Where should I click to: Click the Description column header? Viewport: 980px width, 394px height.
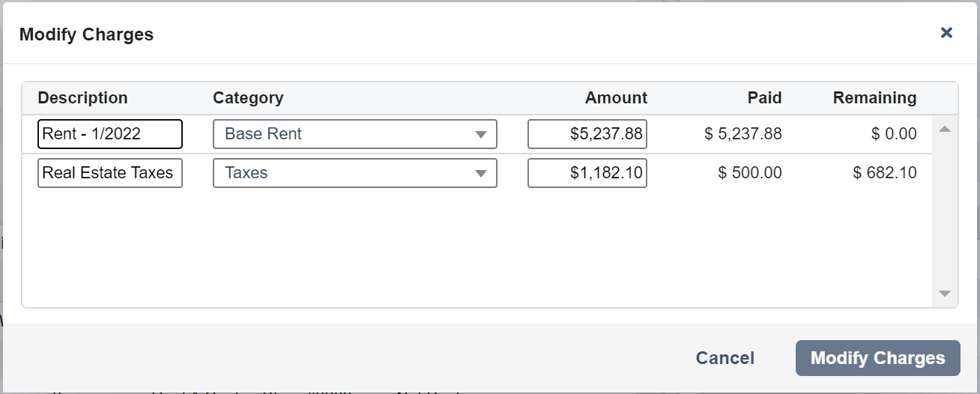coord(82,98)
